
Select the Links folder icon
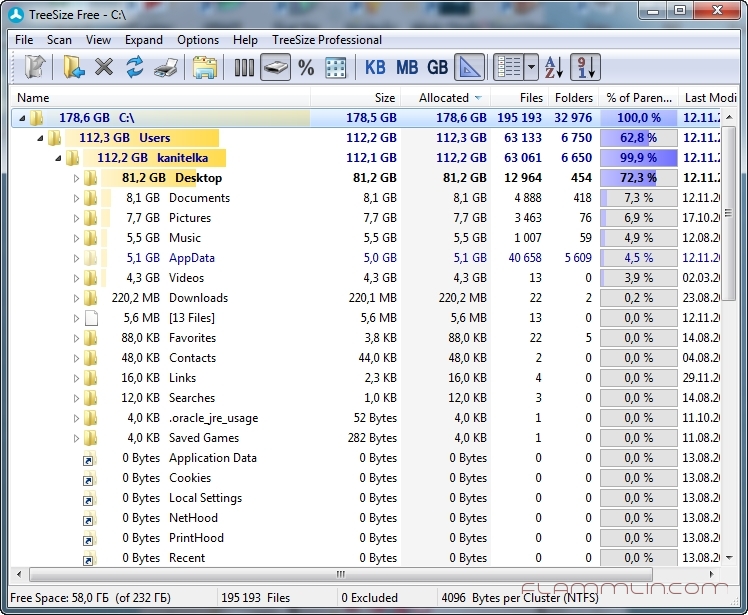click(x=91, y=378)
